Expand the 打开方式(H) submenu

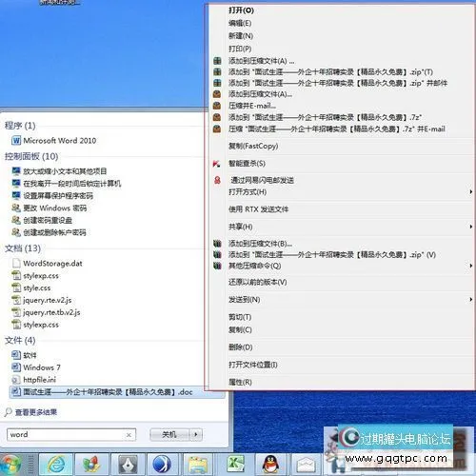pyautogui.click(x=471, y=191)
